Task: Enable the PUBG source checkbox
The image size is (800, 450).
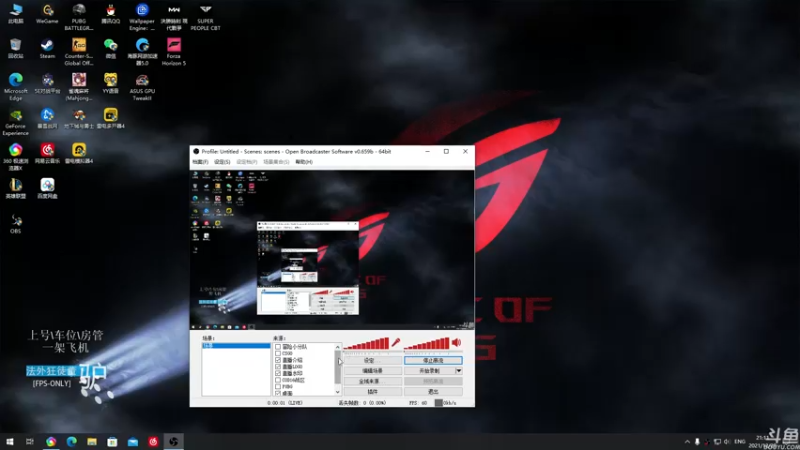Action: [x=278, y=387]
